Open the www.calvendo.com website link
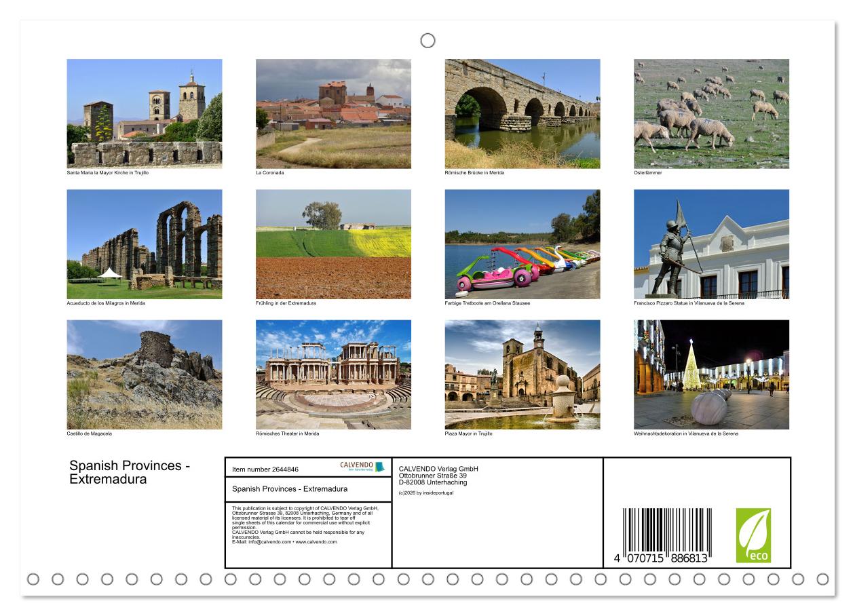The width and height of the screenshot is (855, 616). [316, 542]
